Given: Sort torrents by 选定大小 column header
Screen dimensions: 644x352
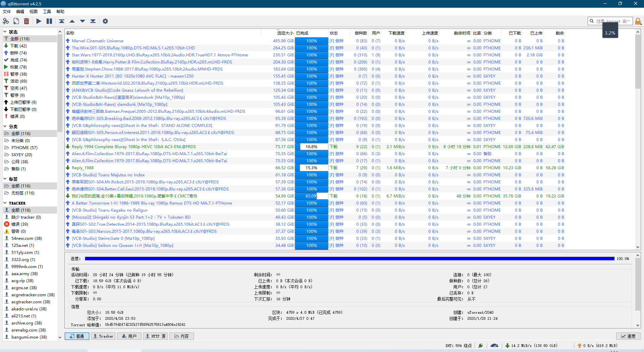Looking at the screenshot, I should coord(278,33).
